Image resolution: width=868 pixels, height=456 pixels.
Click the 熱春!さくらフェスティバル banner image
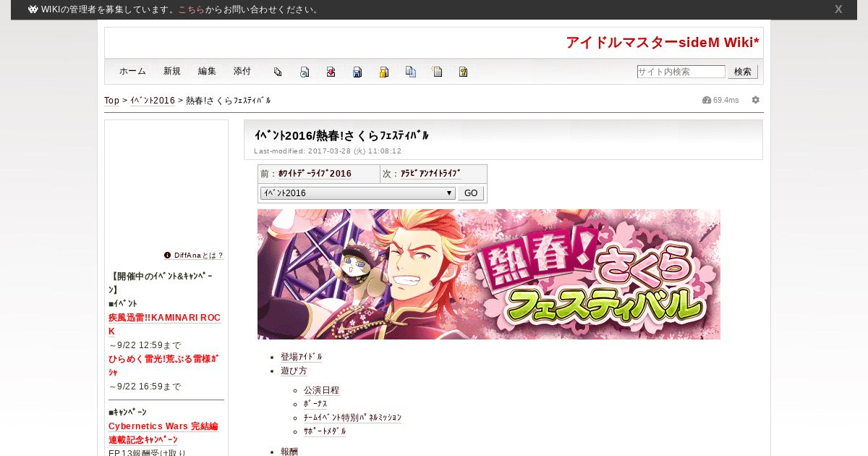(489, 274)
